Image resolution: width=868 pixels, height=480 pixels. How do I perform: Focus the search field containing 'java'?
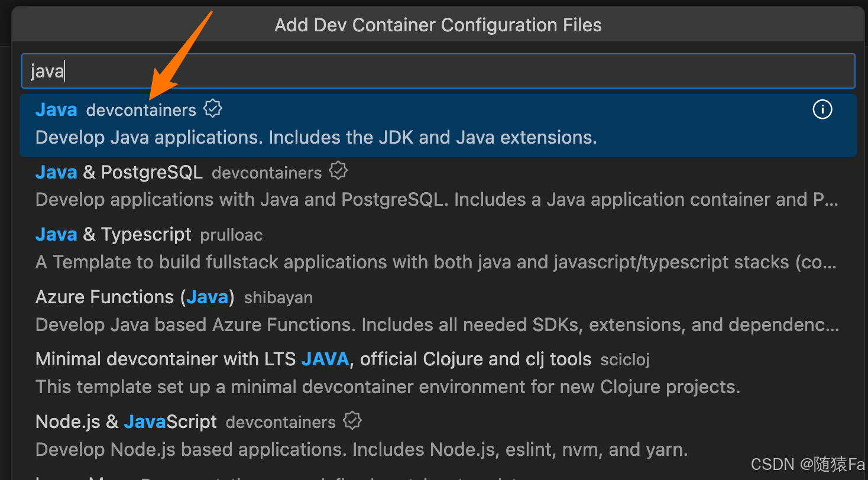click(438, 71)
